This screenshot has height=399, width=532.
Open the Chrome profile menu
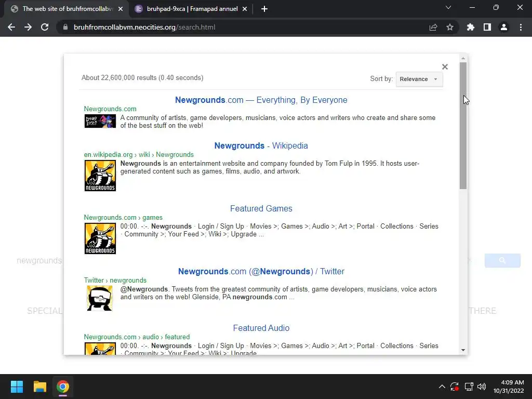504,27
